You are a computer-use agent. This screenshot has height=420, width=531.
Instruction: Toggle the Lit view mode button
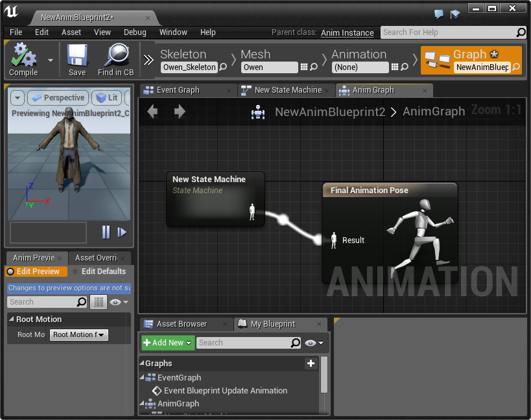click(107, 98)
